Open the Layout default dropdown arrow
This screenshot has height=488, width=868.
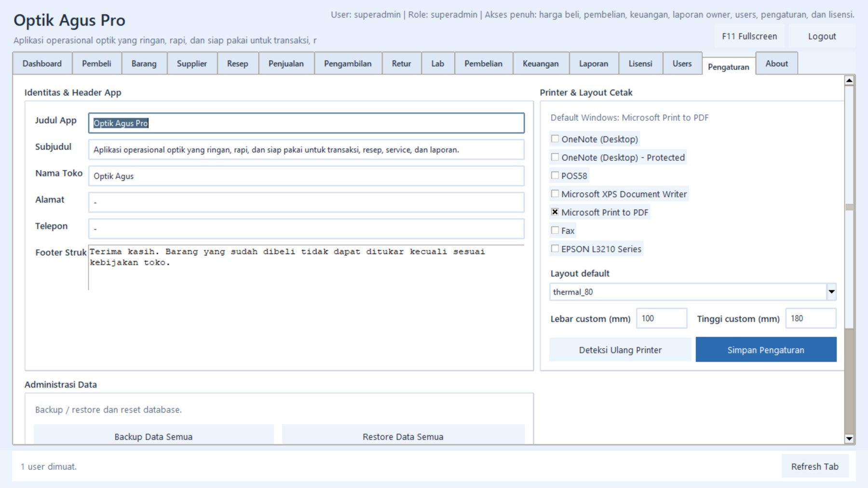(831, 292)
